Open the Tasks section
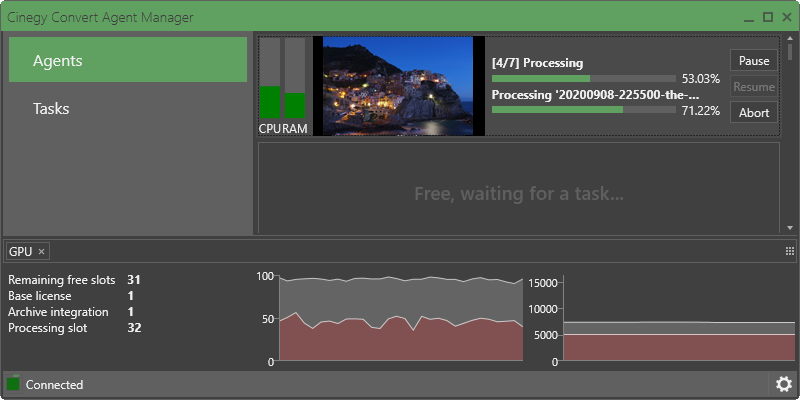The width and height of the screenshot is (800, 400). [128, 108]
